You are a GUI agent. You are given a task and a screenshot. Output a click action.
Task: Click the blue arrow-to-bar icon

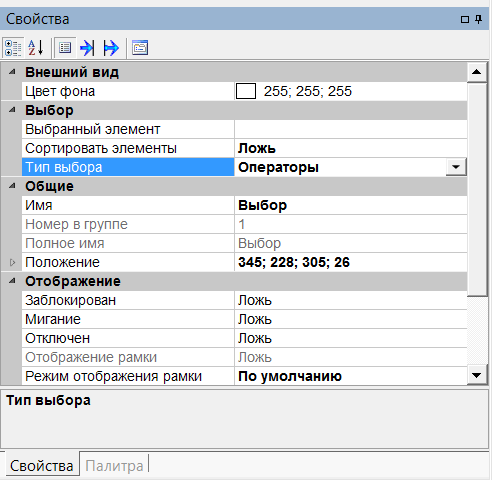coord(87,48)
